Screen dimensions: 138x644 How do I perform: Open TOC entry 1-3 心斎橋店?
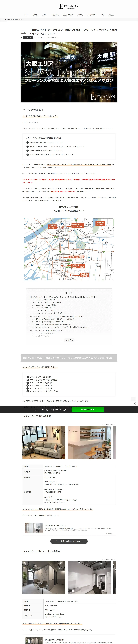pyautogui.click(x=46, y=305)
